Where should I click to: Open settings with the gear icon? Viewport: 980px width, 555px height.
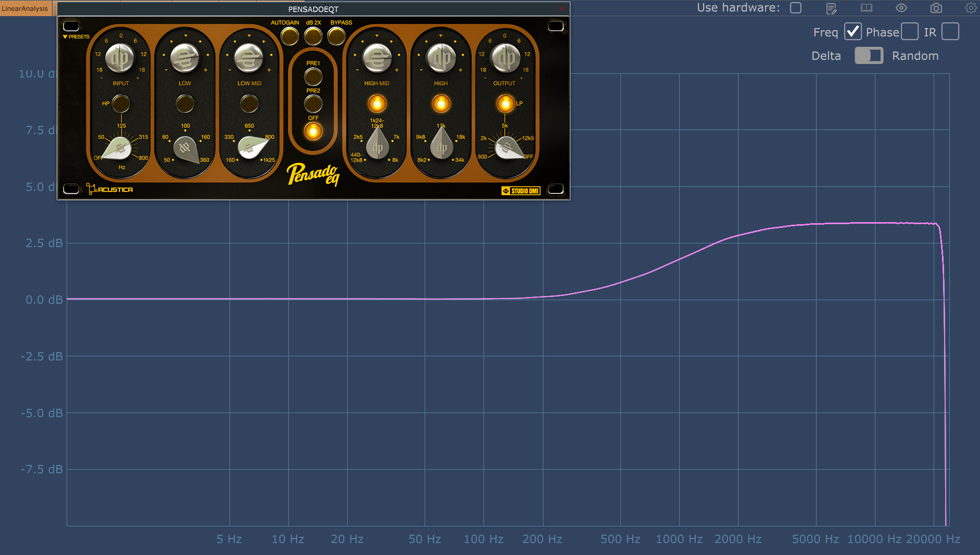pyautogui.click(x=971, y=8)
